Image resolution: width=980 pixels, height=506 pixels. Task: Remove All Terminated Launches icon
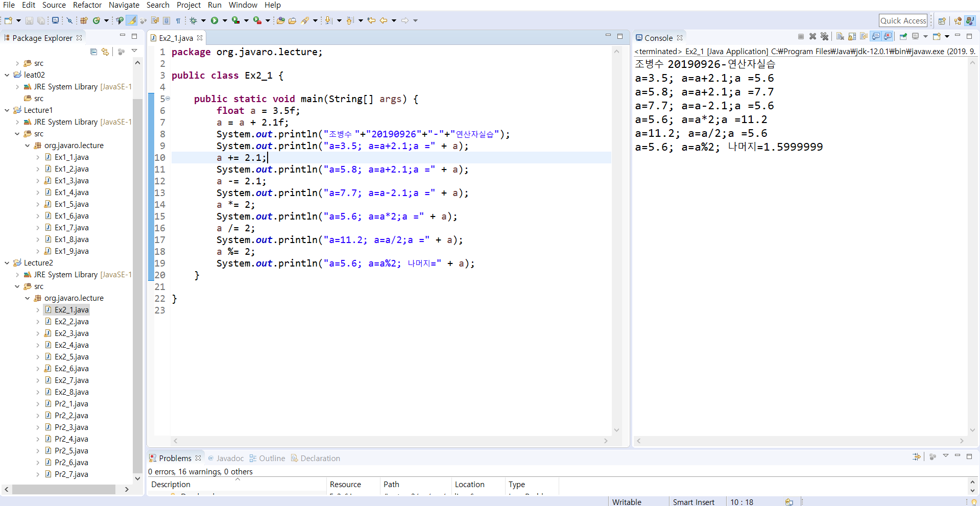[x=824, y=36]
